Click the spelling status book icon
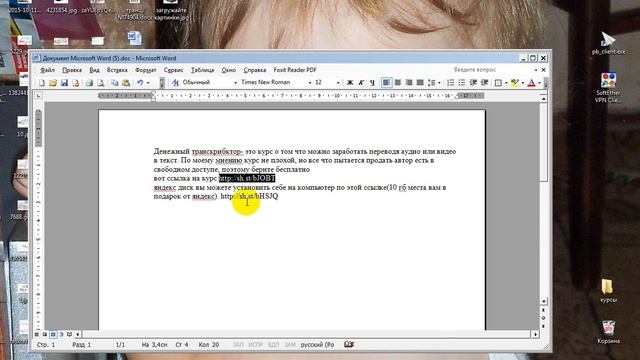Viewport: 640px width, 360px height. click(349, 344)
